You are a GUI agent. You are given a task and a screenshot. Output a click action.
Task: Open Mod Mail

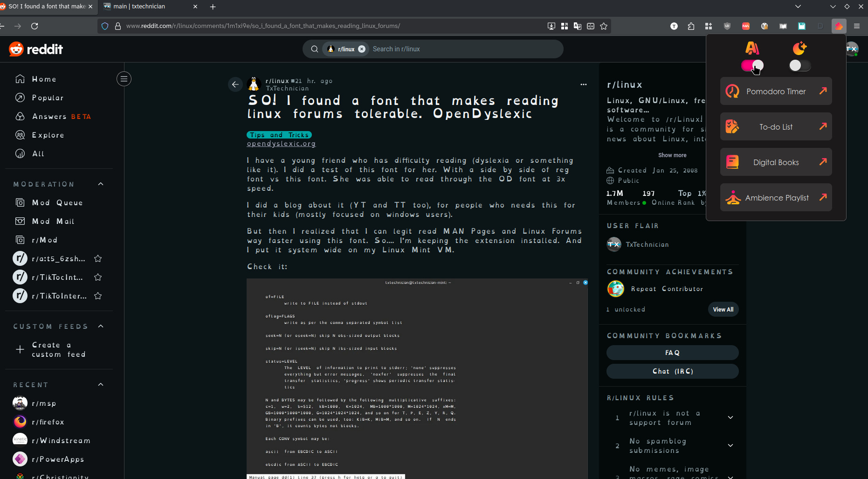59,221
